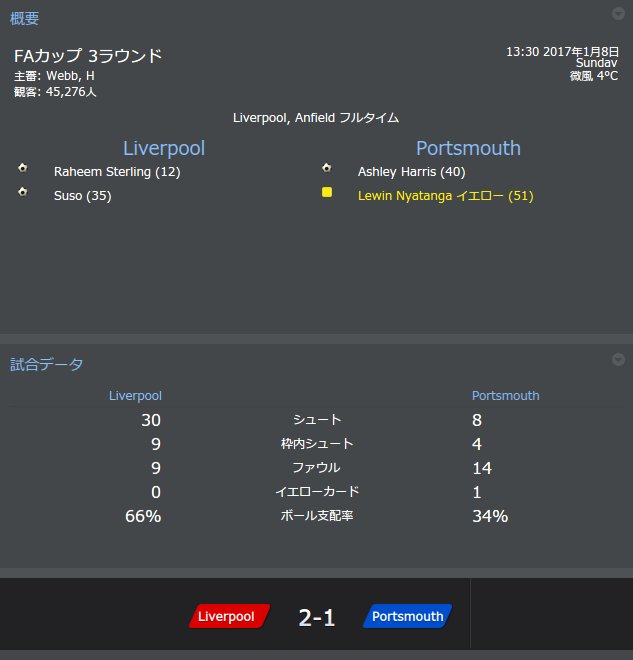633x660 pixels.
Task: Click the 2-1 final score
Action: tap(316, 618)
